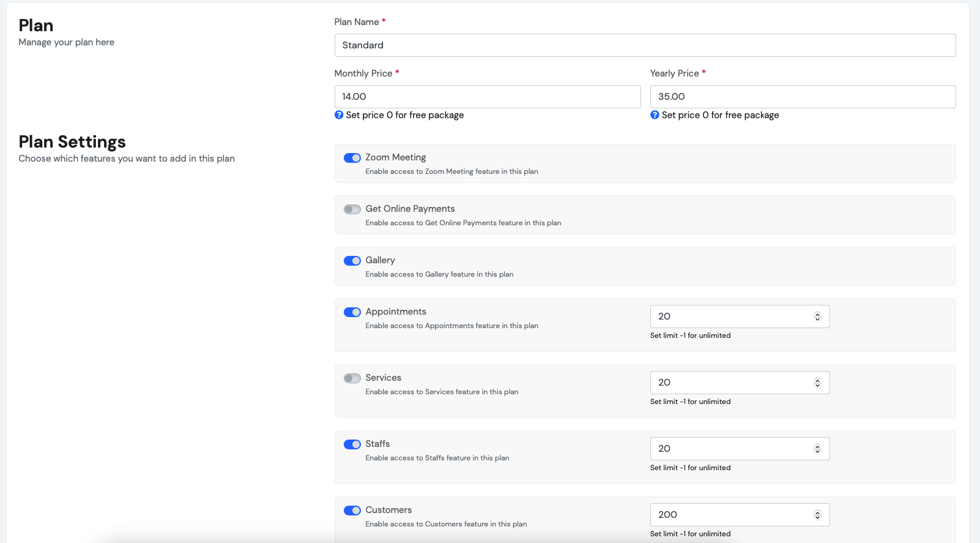The width and height of the screenshot is (980, 543).
Task: Click the Services limit stepper arrows
Action: pos(817,383)
